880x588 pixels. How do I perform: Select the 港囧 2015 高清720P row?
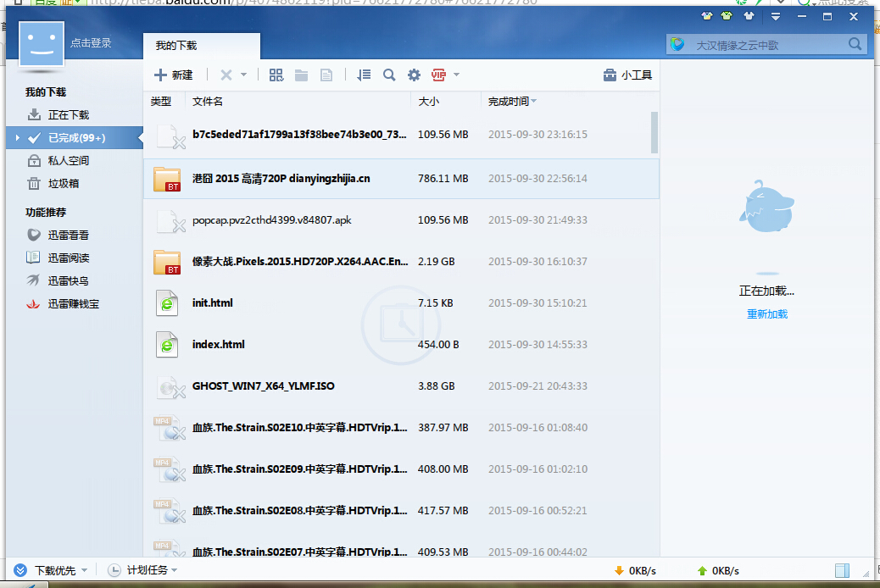point(401,179)
